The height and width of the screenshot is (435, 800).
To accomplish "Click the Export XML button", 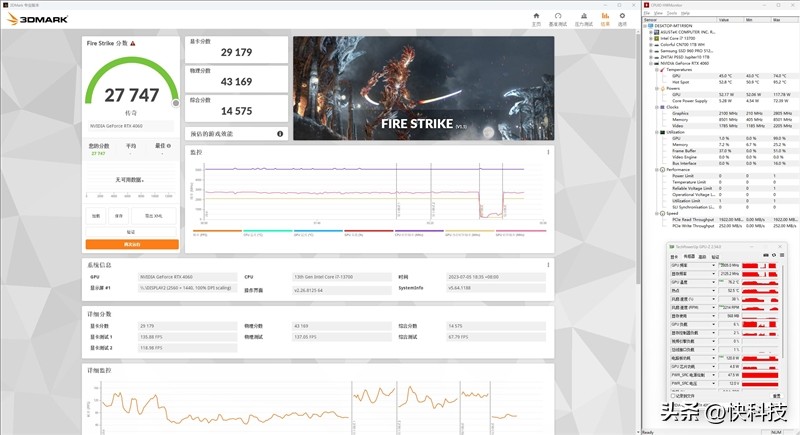I will (154, 216).
